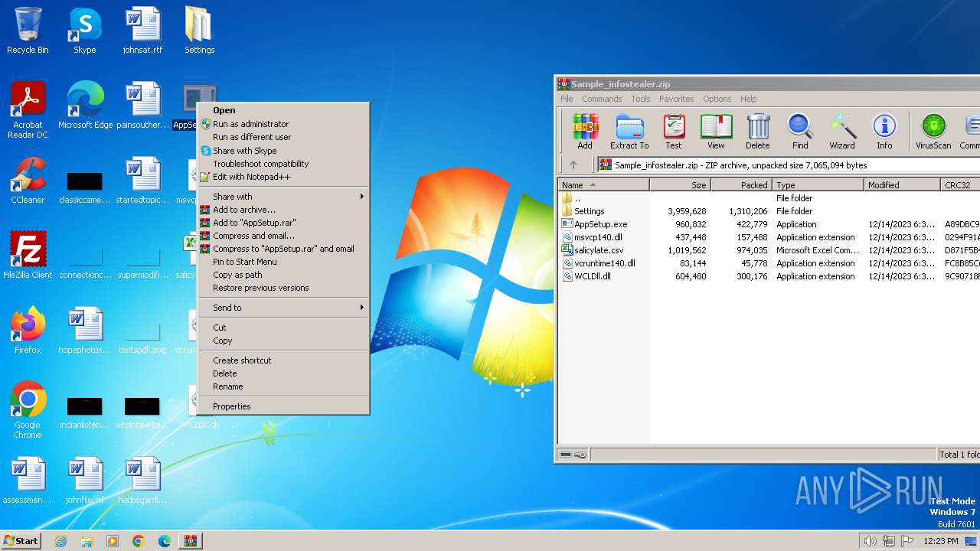Open WinRAR Favorites menu
980x551 pixels.
[676, 99]
